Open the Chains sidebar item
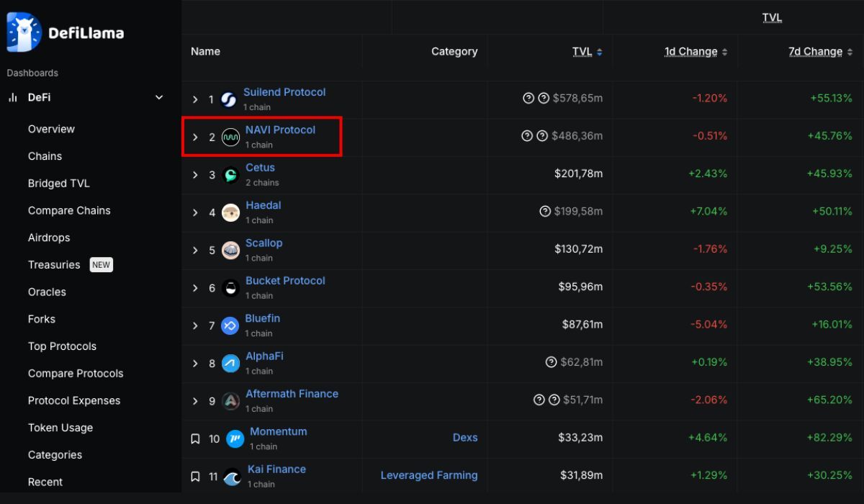Screen dimensions: 864x504 [x=45, y=156]
